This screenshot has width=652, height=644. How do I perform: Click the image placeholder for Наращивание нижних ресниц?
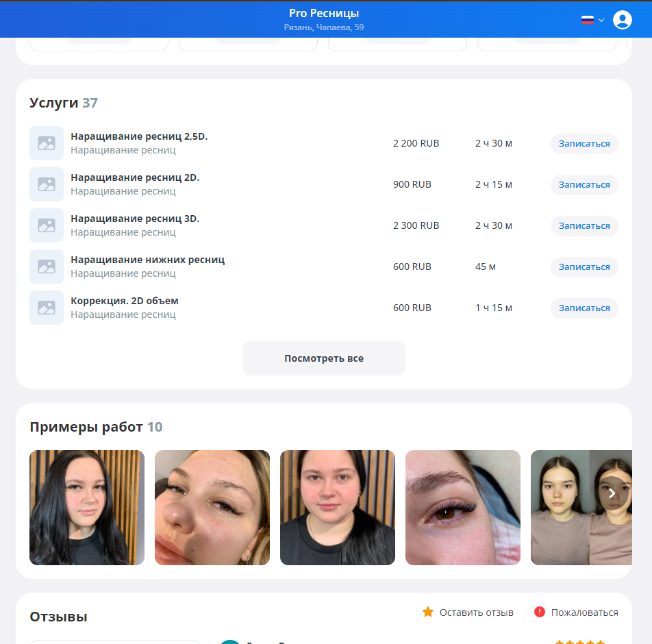click(47, 267)
